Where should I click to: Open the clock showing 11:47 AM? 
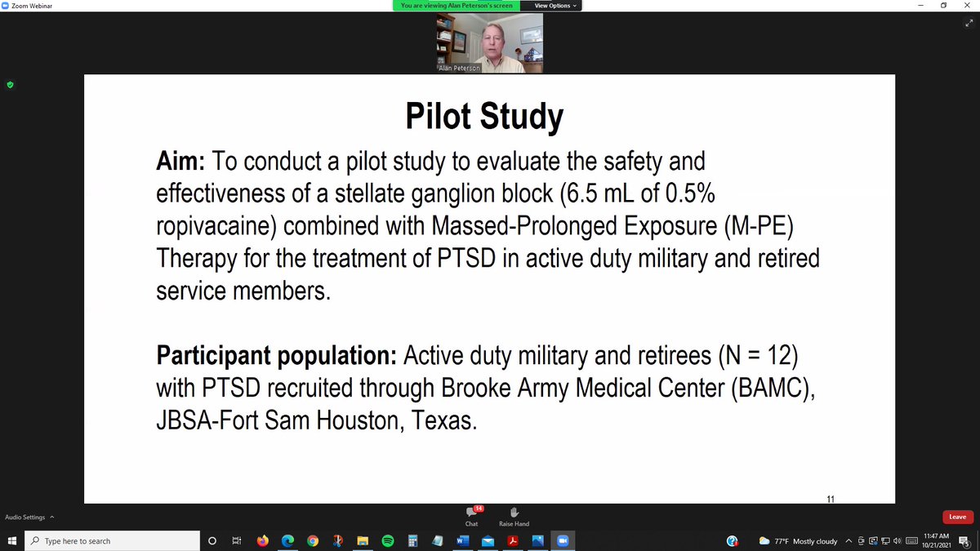click(936, 540)
